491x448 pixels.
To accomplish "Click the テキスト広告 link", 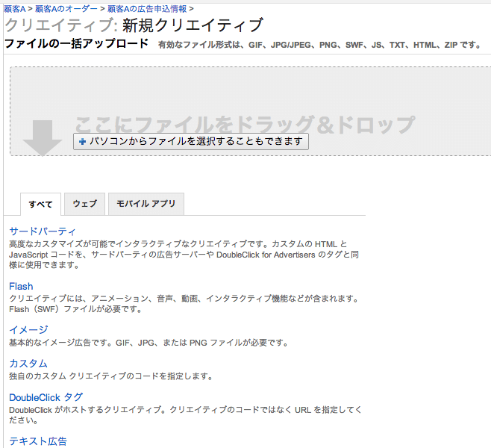I will click(38, 441).
